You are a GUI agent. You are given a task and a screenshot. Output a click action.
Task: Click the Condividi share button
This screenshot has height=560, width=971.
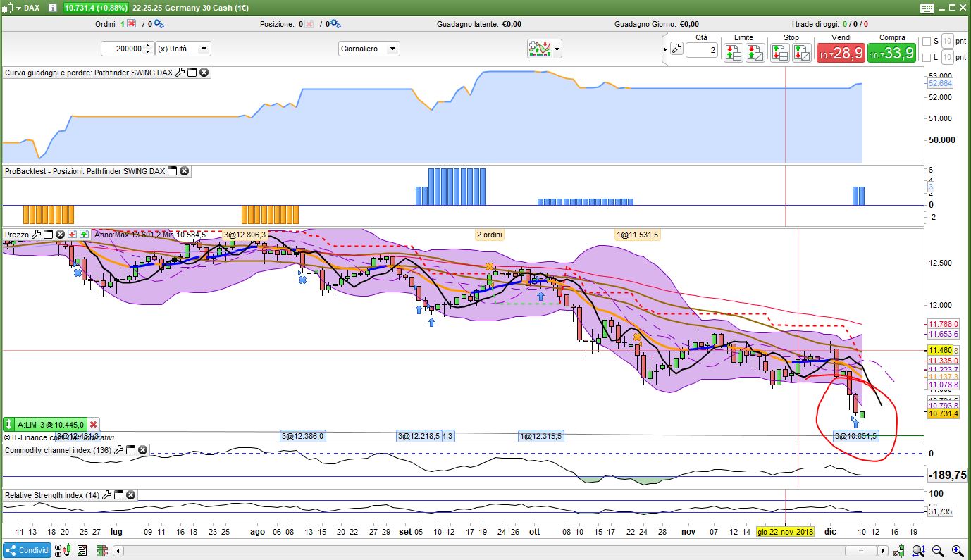point(27,551)
